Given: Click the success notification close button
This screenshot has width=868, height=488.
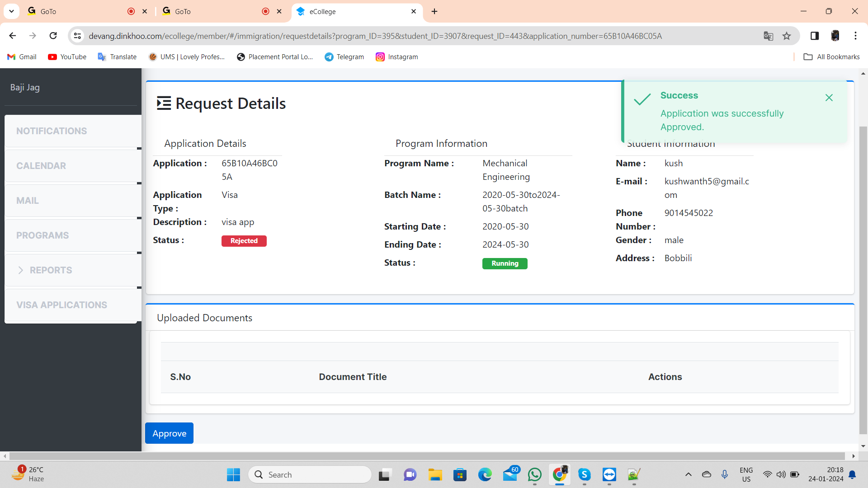Looking at the screenshot, I should click(829, 97).
